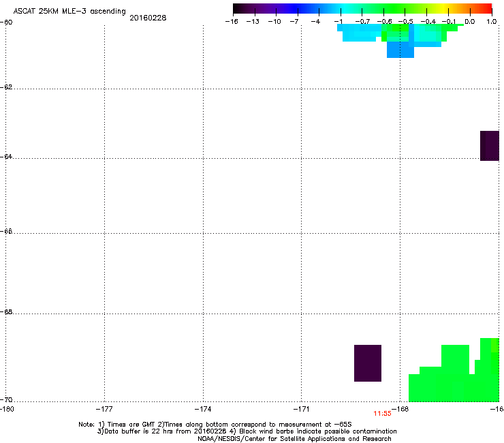Click the longitude axis label "-171"

[301, 409]
